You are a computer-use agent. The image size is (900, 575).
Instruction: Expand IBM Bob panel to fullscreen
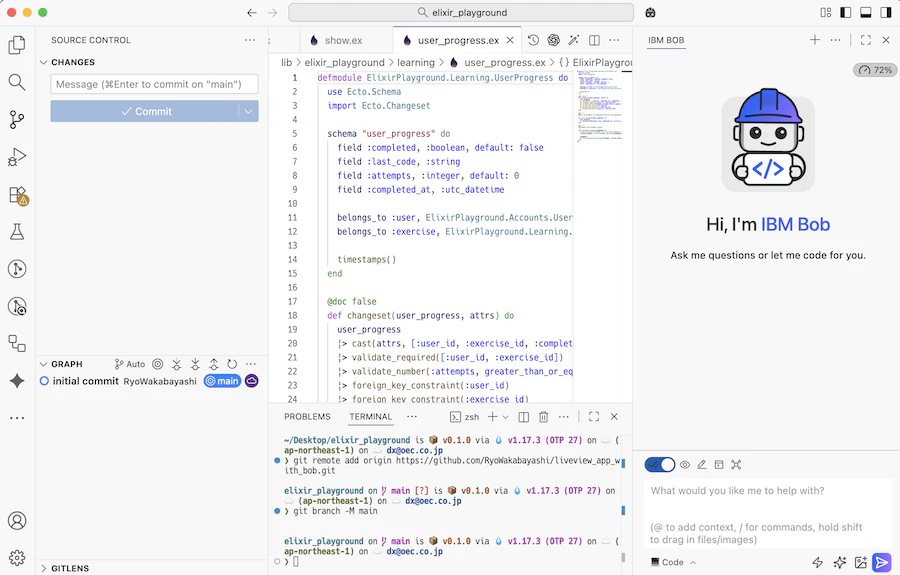866,40
